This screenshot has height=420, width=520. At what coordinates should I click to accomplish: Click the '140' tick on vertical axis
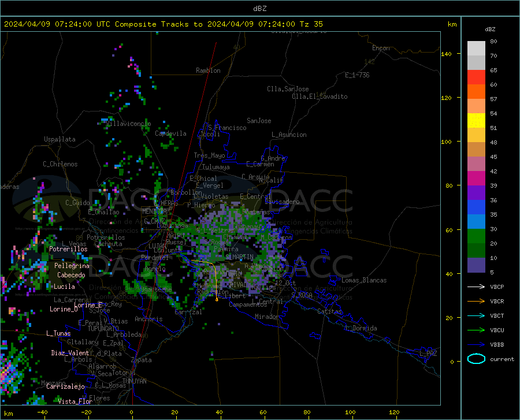(x=446, y=54)
